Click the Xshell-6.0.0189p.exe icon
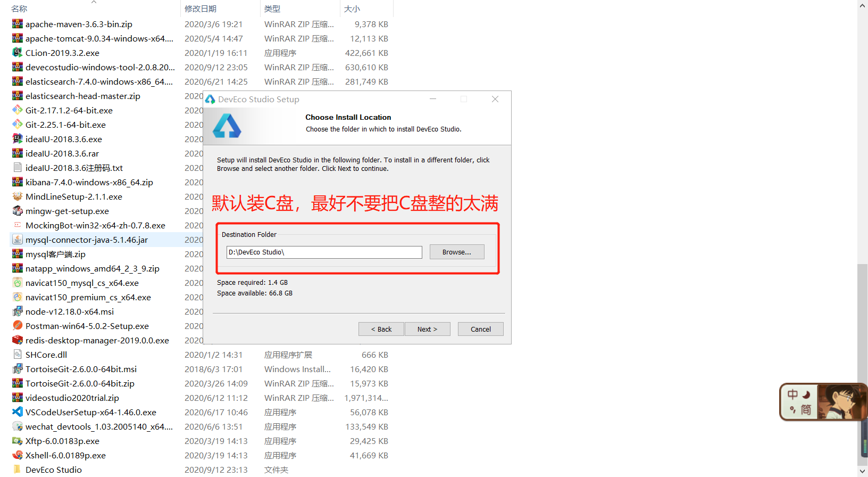868x477 pixels. click(x=18, y=455)
